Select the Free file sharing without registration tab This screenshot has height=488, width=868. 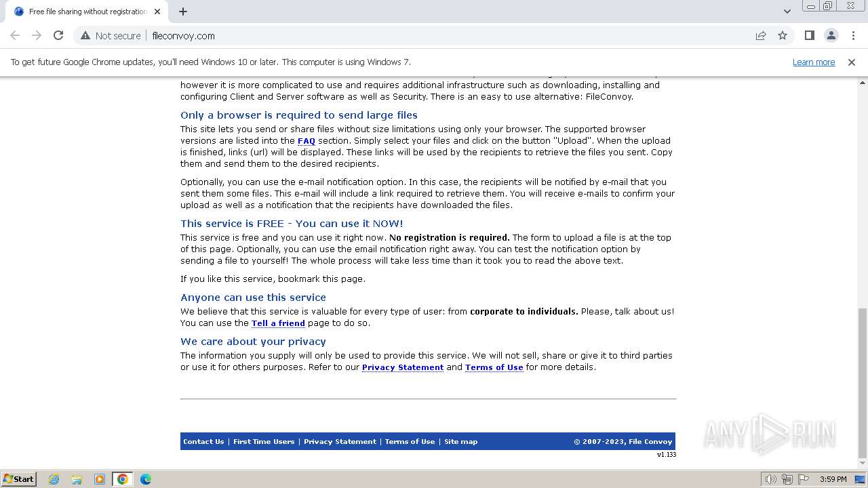tap(87, 12)
